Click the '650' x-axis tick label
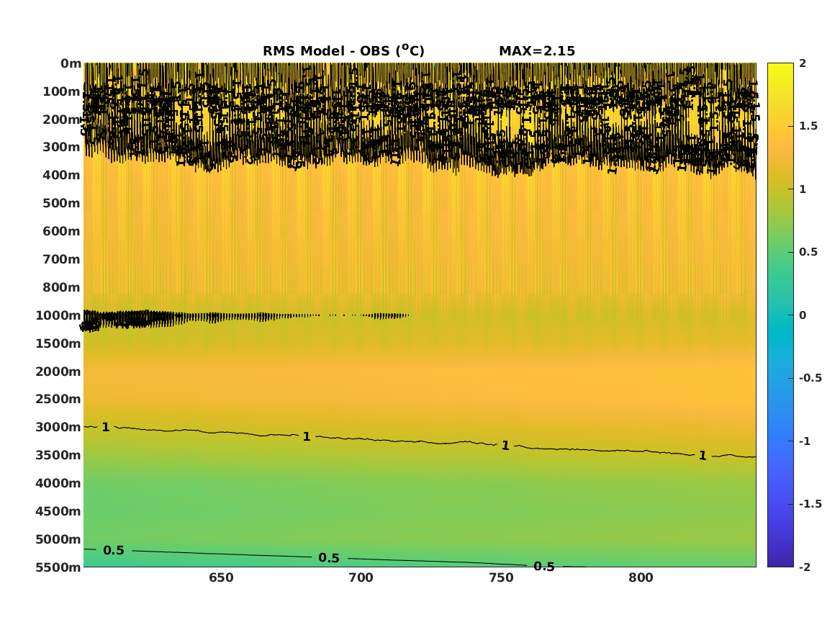This screenshot has height=630, width=840. click(221, 578)
